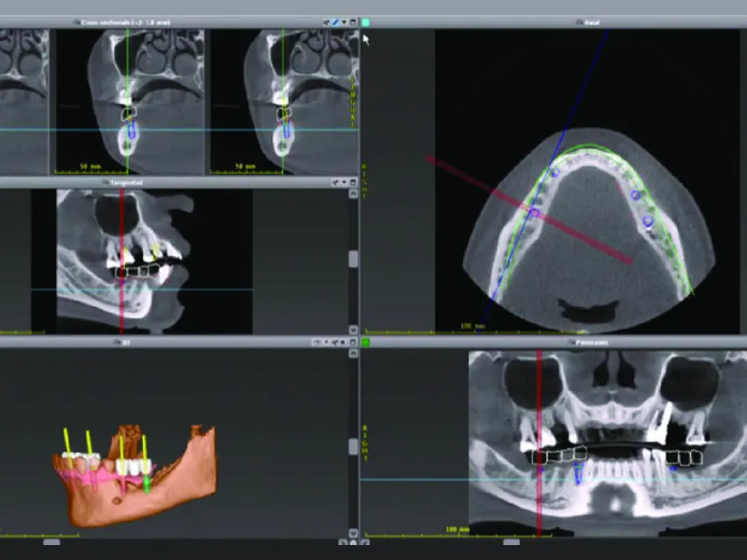747x560 pixels.
Task: Click the middle cross-sectional slice image
Action: coord(130,102)
